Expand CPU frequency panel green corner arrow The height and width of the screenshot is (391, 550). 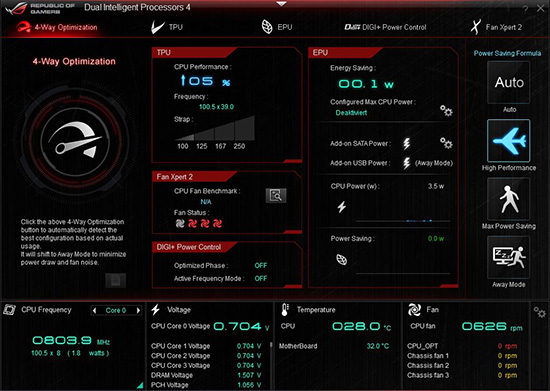coord(140,385)
